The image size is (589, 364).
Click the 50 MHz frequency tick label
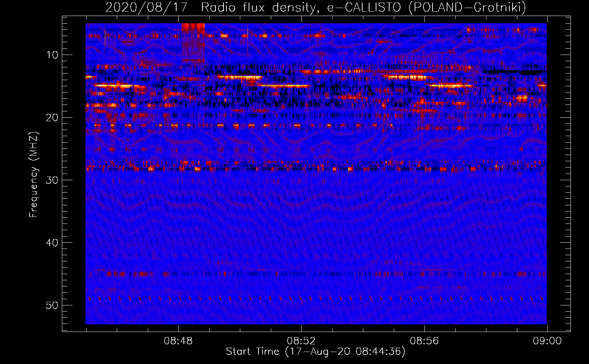[x=52, y=305]
